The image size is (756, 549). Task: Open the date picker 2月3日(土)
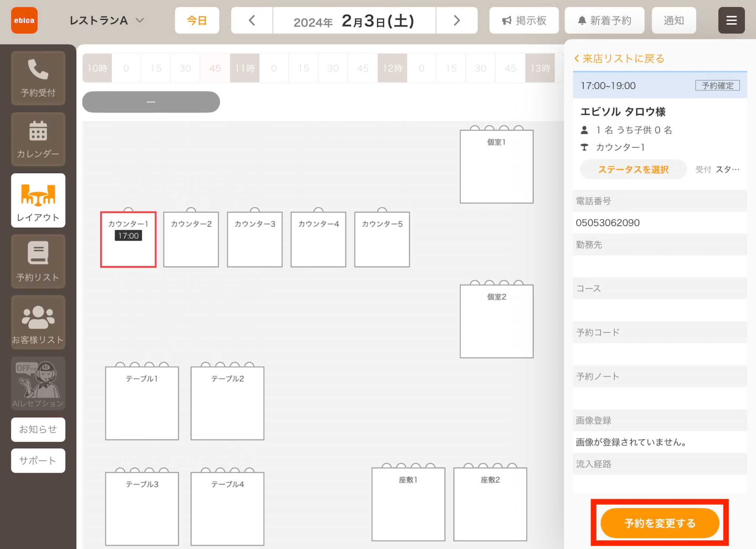pyautogui.click(x=354, y=20)
